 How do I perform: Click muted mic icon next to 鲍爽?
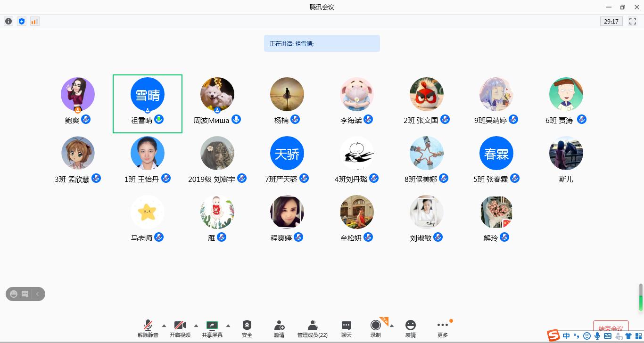[x=86, y=120]
